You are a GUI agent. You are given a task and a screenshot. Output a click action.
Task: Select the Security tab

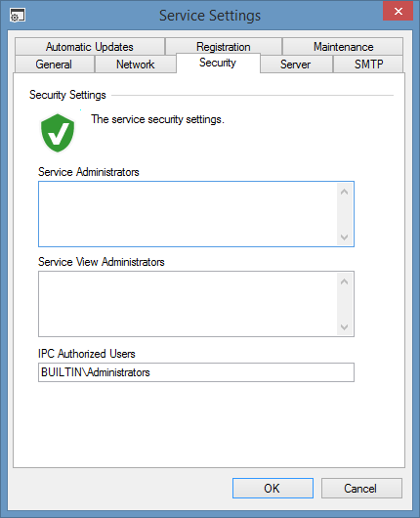click(218, 63)
